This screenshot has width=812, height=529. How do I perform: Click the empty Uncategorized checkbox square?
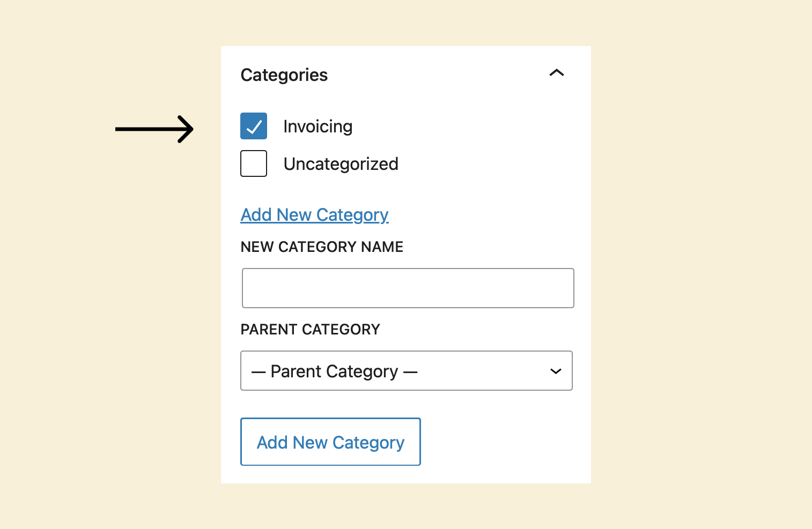point(254,163)
